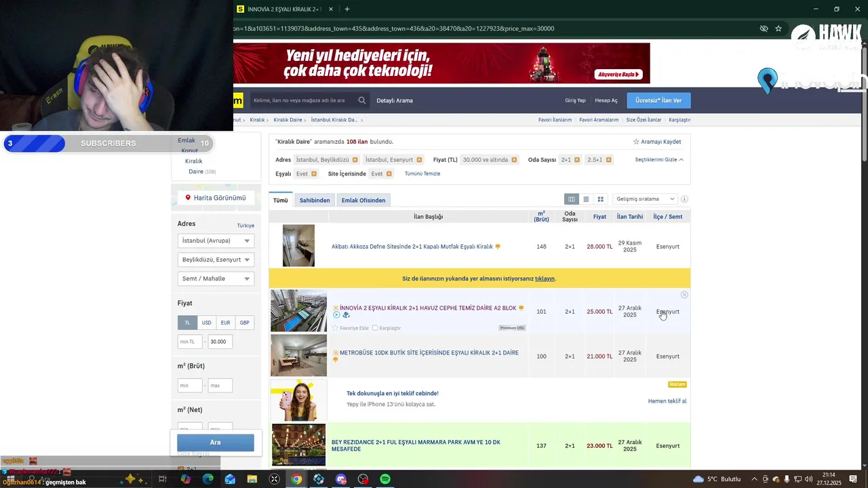The width and height of the screenshot is (868, 488).
Task: Click the tıklayın link in yellow banner
Action: (x=545, y=279)
